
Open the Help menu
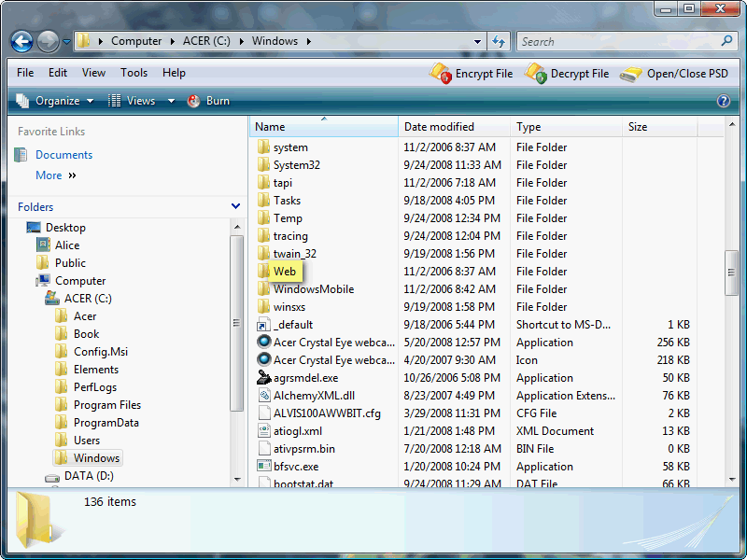click(174, 73)
